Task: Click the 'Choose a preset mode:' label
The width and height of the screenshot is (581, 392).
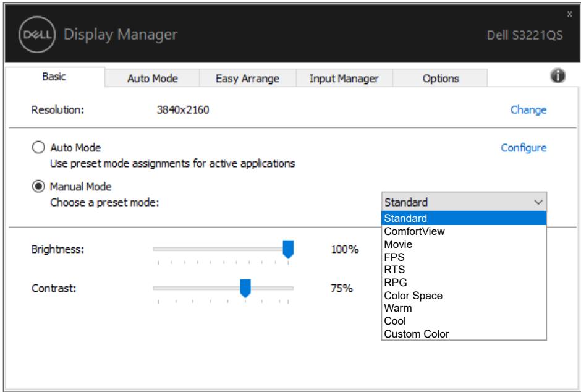Action: [x=104, y=203]
